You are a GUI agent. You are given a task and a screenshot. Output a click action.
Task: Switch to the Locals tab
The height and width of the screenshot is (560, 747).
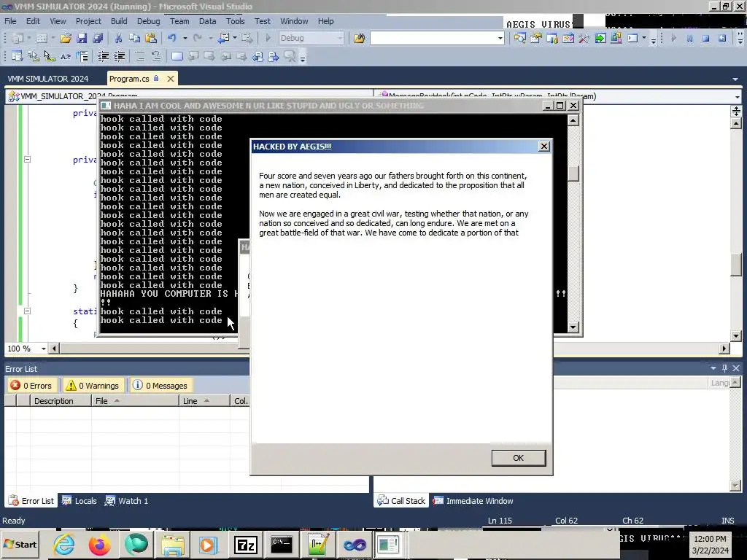[80, 500]
